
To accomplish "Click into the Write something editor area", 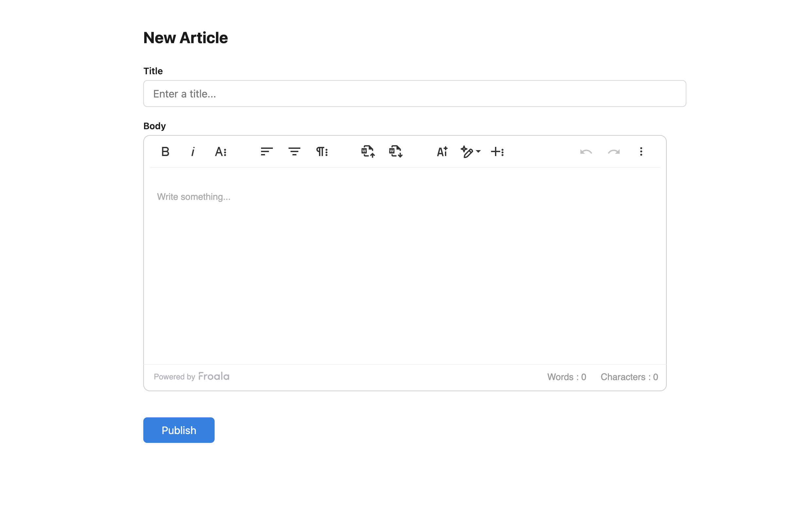I will [x=405, y=266].
